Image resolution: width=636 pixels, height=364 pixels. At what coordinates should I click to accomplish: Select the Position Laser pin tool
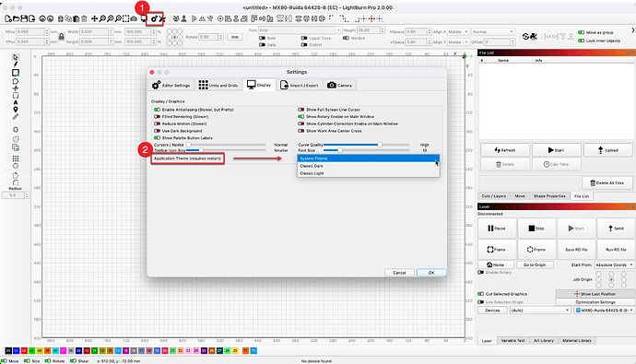tap(16, 110)
